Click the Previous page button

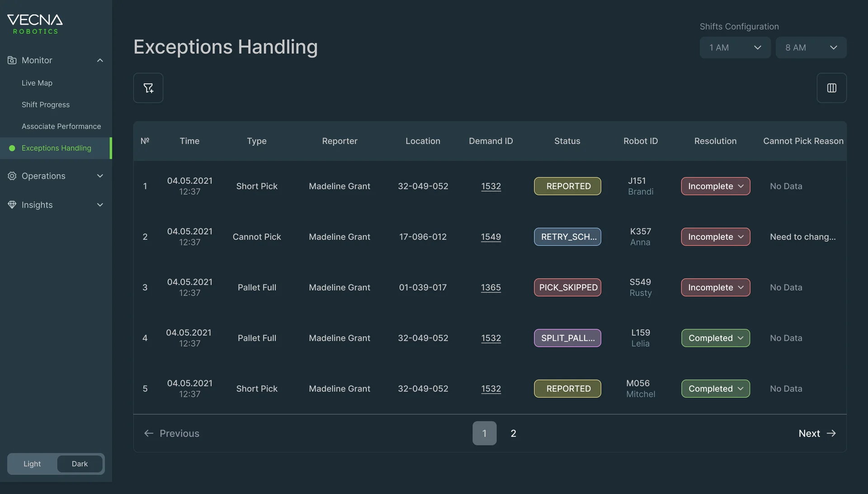click(171, 433)
